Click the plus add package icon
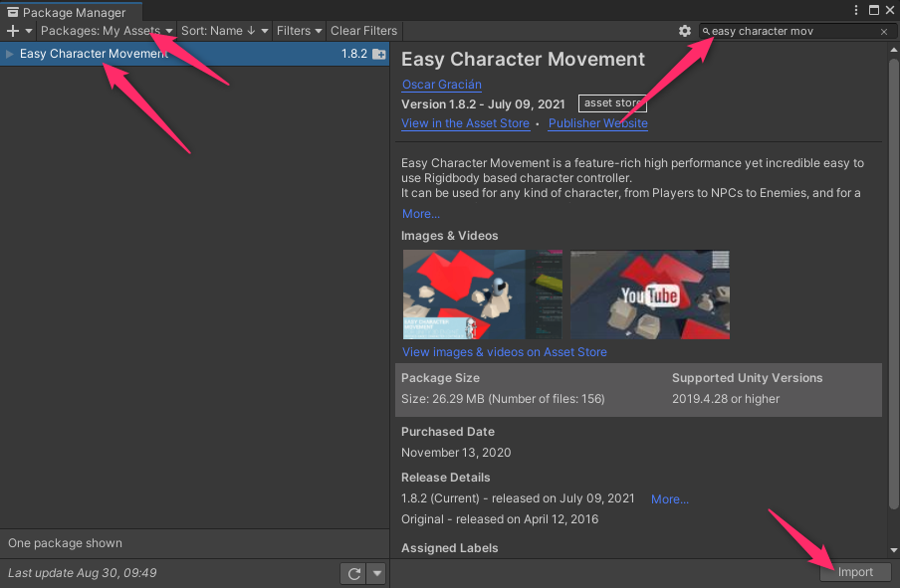 coord(13,31)
